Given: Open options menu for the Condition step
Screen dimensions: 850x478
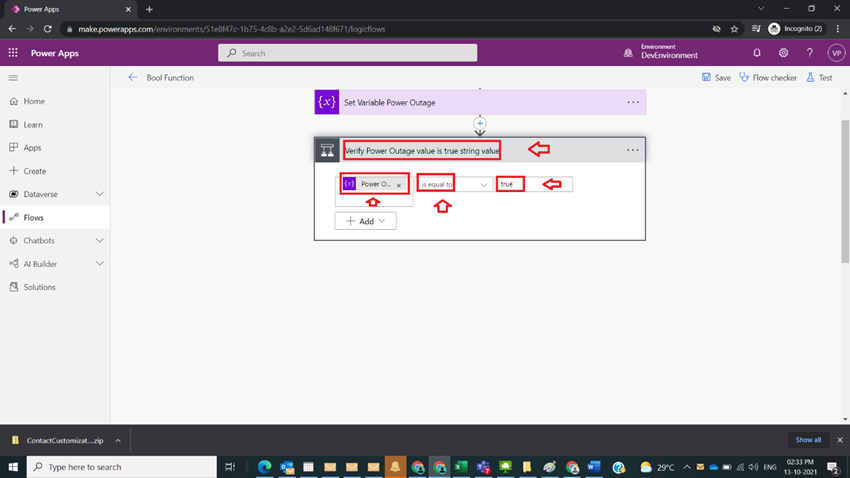Looking at the screenshot, I should 633,150.
